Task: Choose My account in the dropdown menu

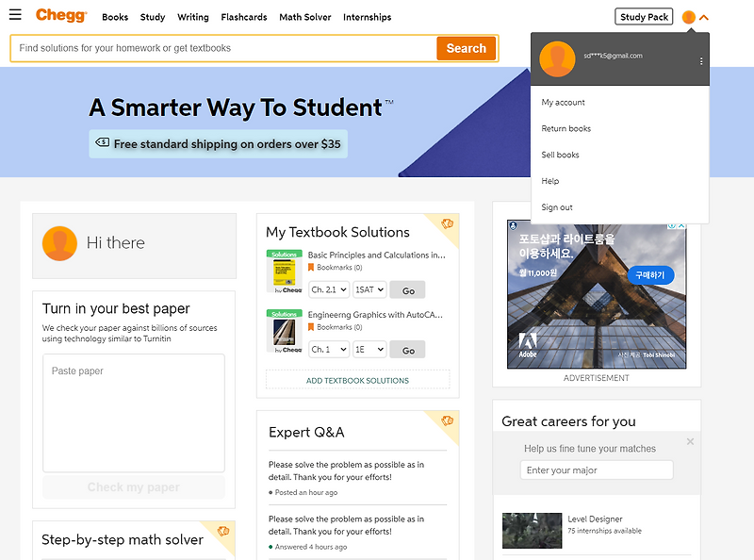Action: pyautogui.click(x=563, y=102)
